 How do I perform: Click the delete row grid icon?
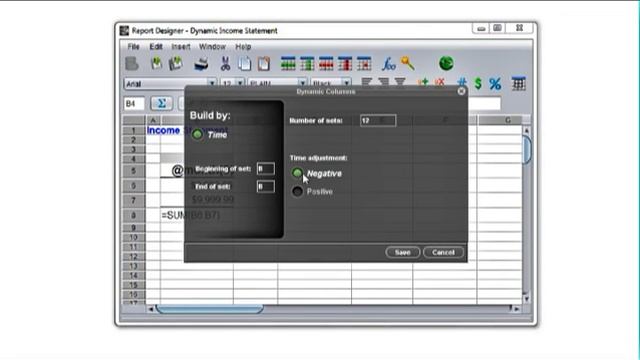coord(326,64)
